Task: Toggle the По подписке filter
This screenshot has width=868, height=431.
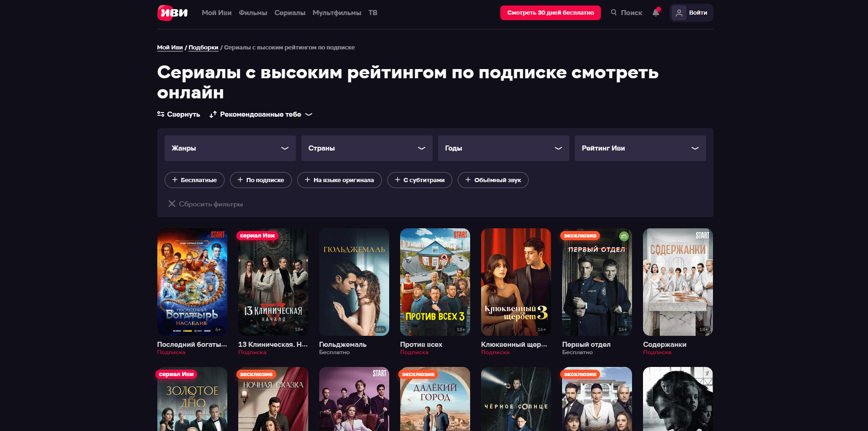Action: point(261,180)
